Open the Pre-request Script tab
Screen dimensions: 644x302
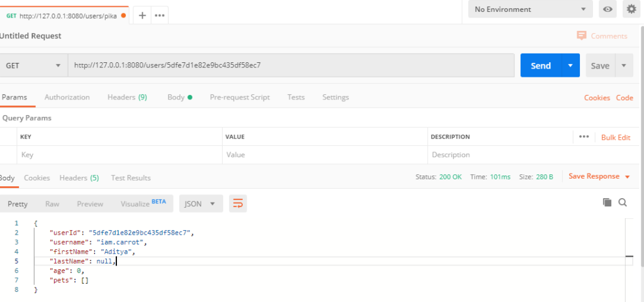240,98
